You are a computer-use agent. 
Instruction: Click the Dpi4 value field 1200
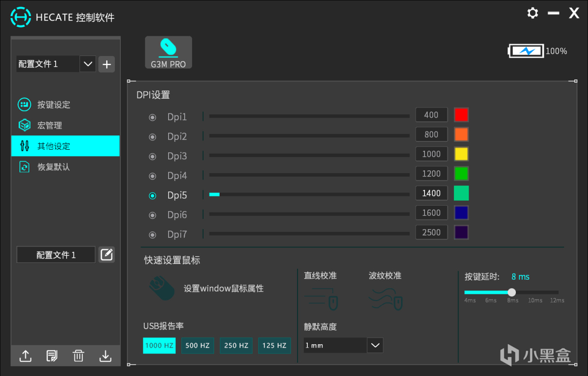click(x=431, y=174)
